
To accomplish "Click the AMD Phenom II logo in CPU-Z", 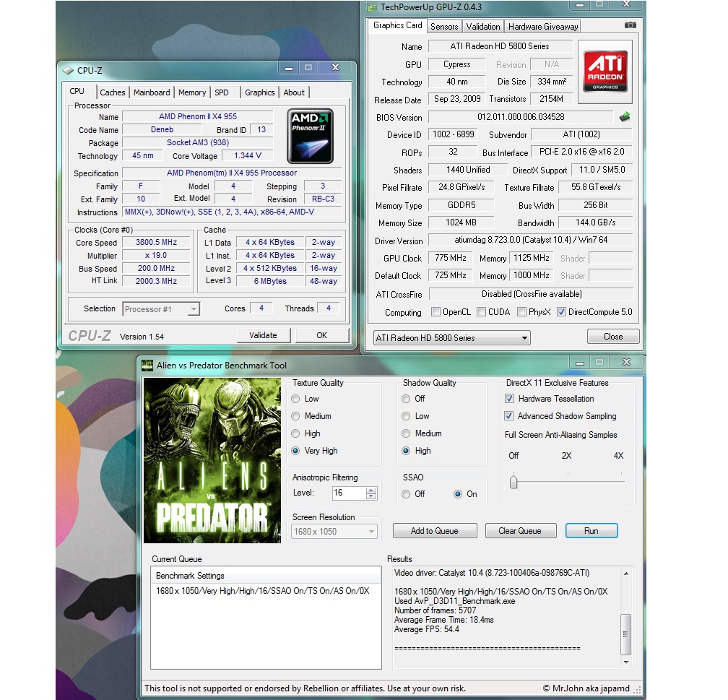I will coord(310,136).
